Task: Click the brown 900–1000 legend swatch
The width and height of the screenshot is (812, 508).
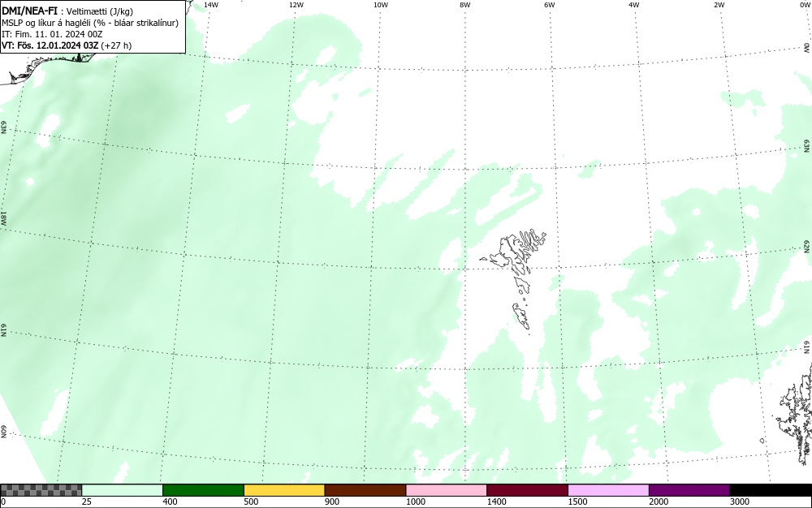Action: click(365, 490)
